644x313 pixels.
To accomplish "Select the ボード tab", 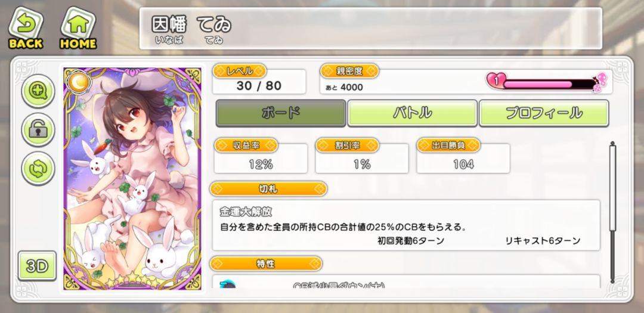I will [x=280, y=113].
